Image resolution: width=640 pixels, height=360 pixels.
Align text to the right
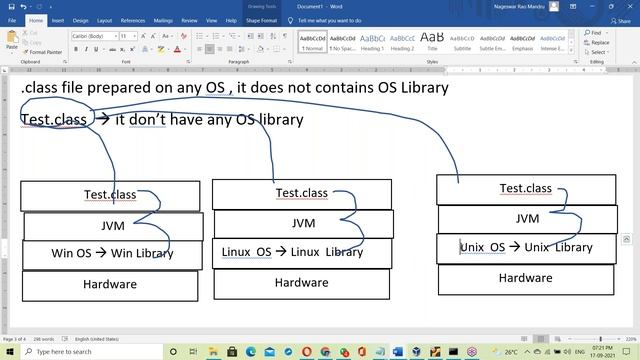click(x=220, y=49)
